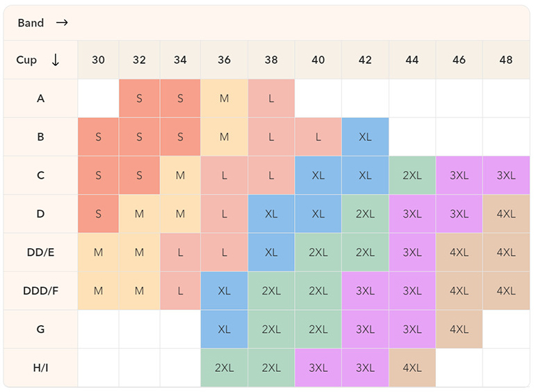Click the 3XL cell for 40 band, H/I cup
534x392 pixels.
click(x=318, y=368)
